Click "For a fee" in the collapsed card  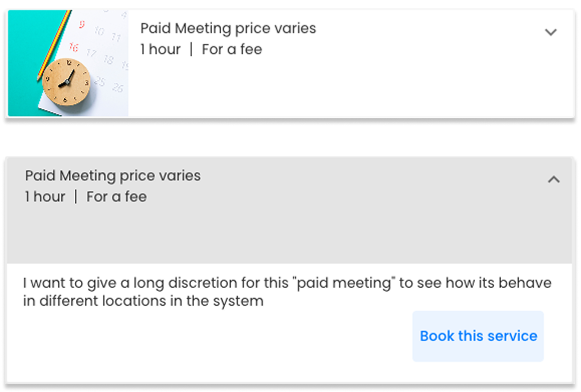tap(232, 49)
